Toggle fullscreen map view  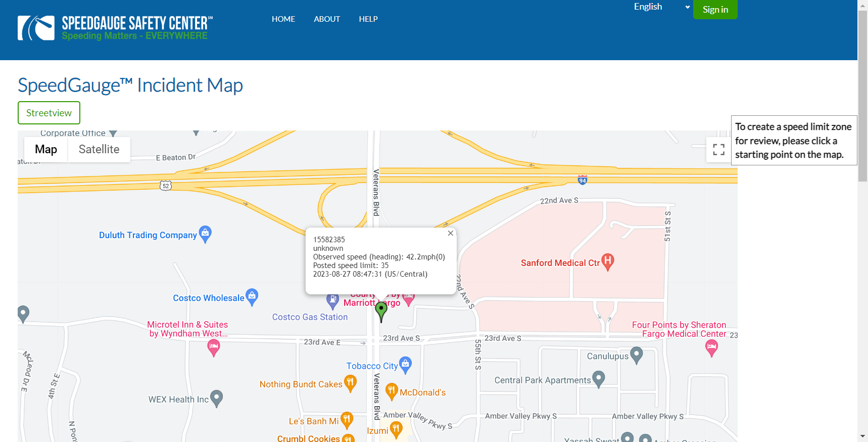tap(718, 150)
